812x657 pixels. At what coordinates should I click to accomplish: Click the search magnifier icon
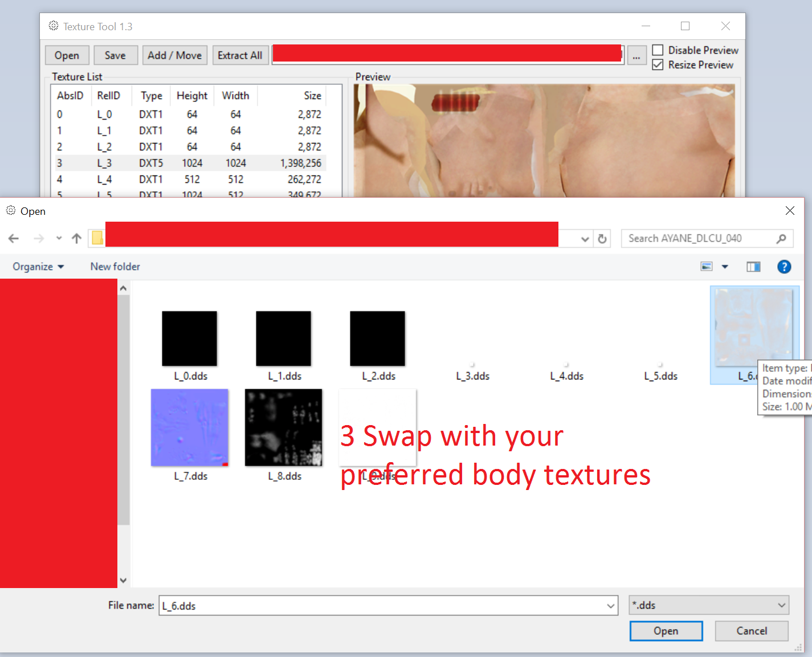781,239
